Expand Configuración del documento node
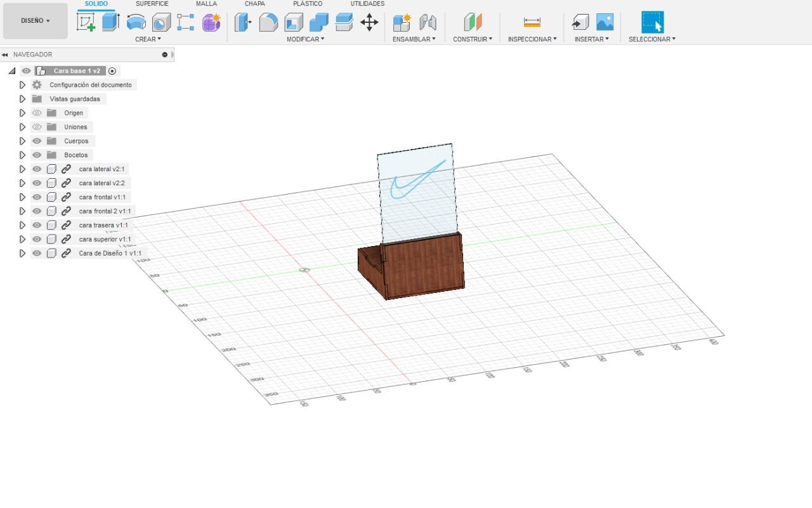Screen dimensions: 812x508 (x=22, y=85)
